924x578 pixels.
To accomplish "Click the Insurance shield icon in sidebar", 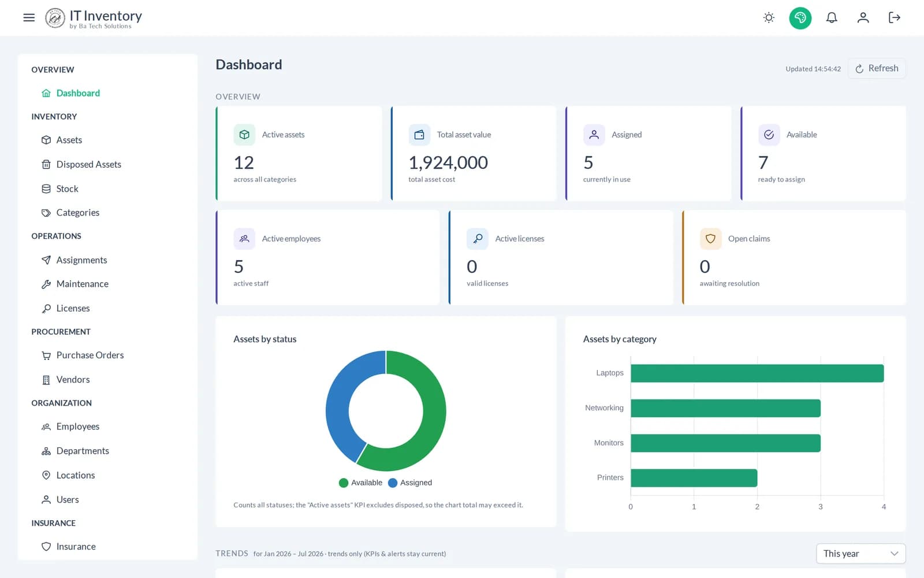I will [46, 546].
